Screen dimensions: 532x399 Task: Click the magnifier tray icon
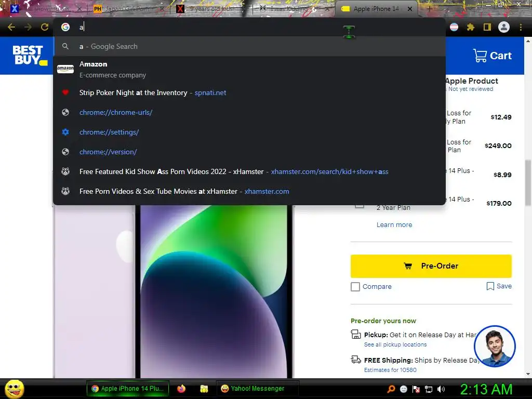[391, 389]
